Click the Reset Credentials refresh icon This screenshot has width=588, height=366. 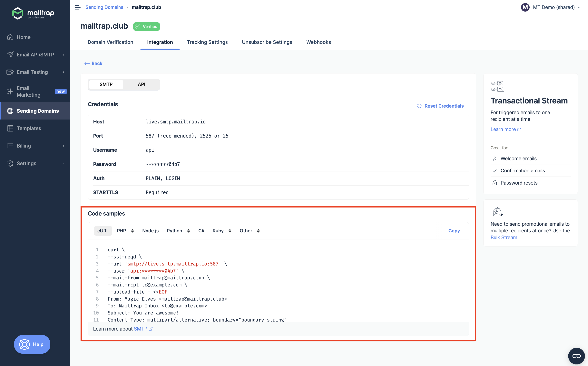click(419, 106)
